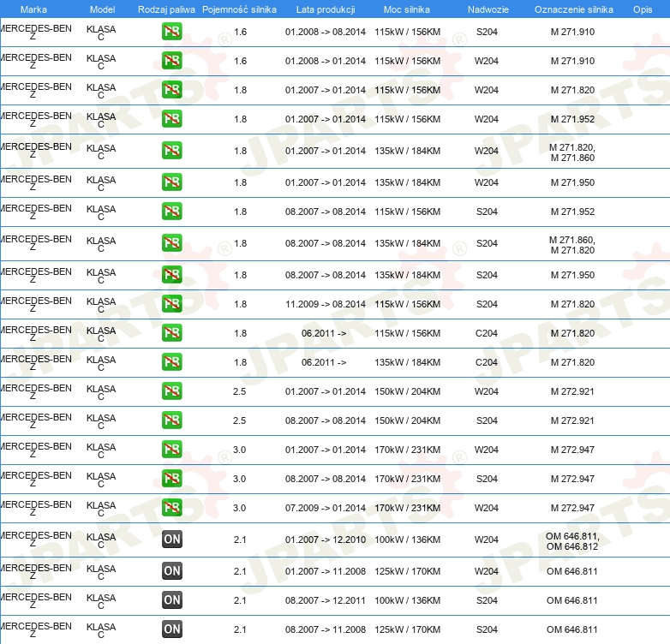This screenshot has height=644, width=670.
Task: Click the 150kW / 204KM cell in the S204 row
Action: (407, 420)
